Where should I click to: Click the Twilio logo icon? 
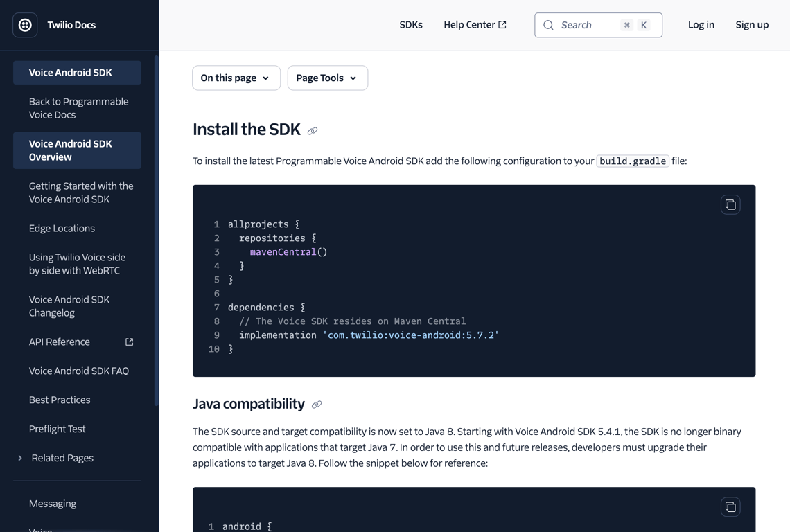pyautogui.click(x=25, y=25)
